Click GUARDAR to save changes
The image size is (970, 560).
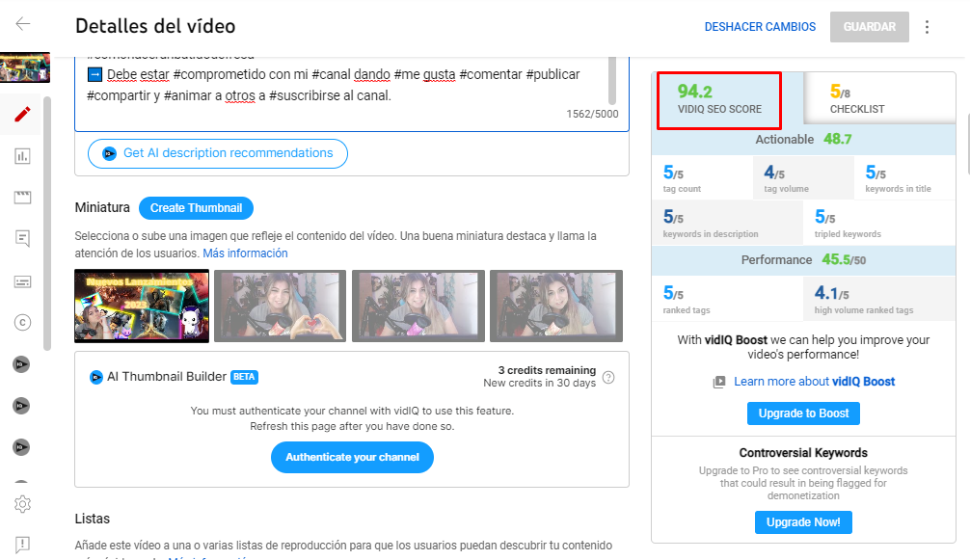pyautogui.click(x=869, y=27)
